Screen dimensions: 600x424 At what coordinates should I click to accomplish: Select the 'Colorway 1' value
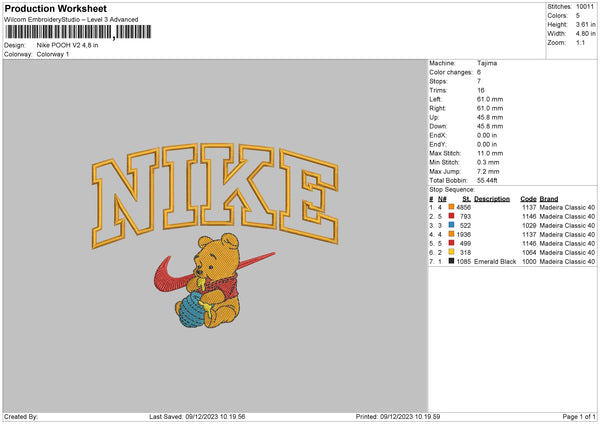[53, 54]
